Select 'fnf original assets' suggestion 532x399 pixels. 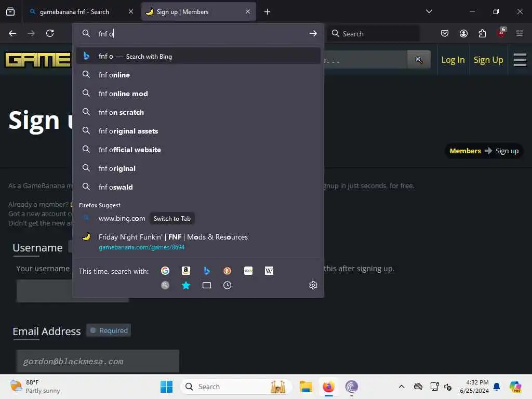pos(198,131)
